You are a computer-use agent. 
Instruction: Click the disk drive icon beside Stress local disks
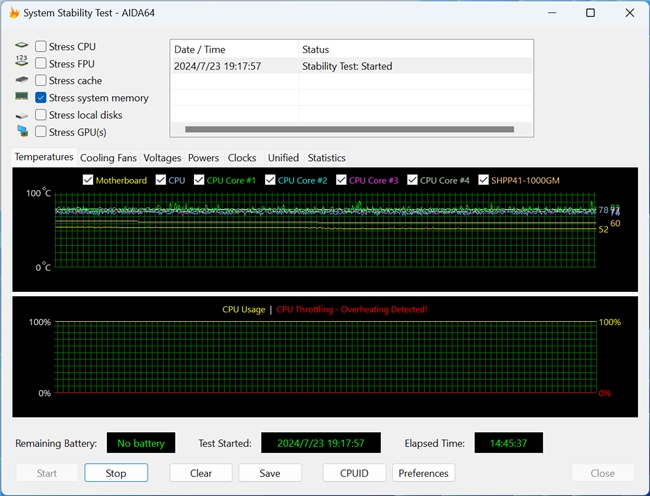22,116
